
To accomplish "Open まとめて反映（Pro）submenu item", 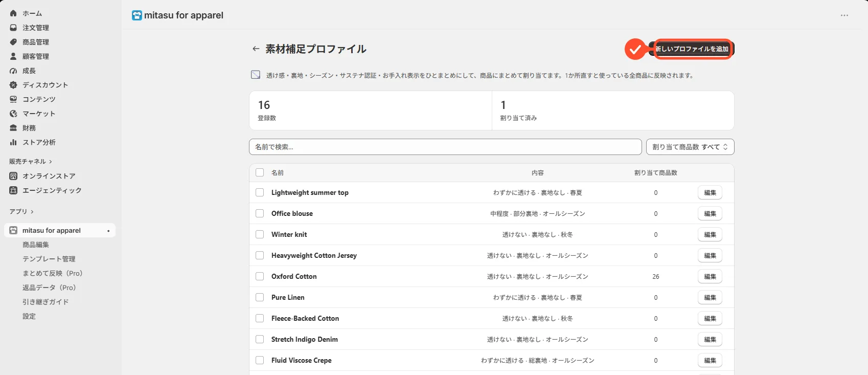I will click(x=53, y=273).
